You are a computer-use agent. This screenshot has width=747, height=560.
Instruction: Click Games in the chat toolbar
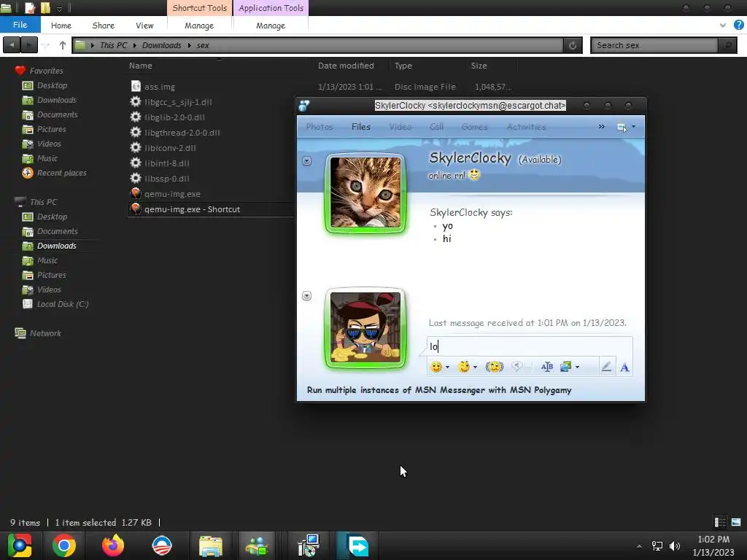[474, 127]
